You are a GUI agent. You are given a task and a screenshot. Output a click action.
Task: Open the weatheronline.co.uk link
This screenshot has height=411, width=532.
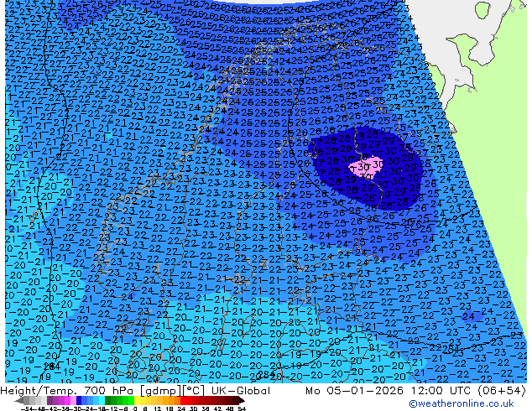pos(462,403)
